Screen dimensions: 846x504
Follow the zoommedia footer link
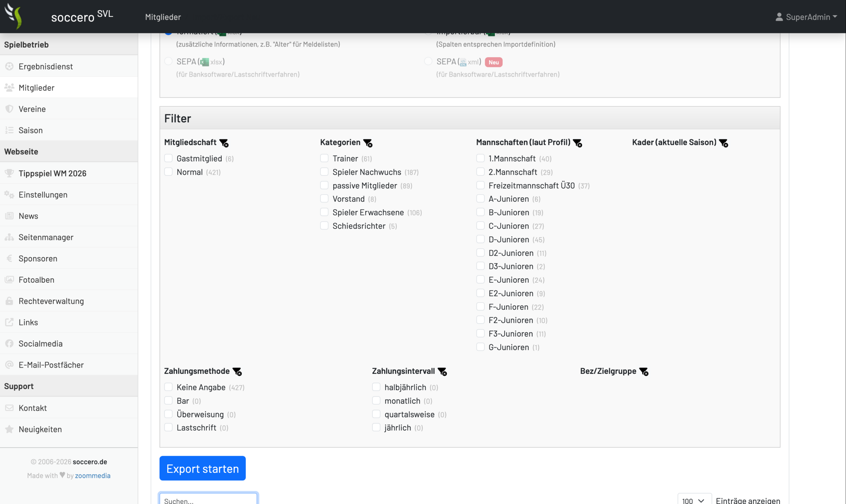coord(93,476)
